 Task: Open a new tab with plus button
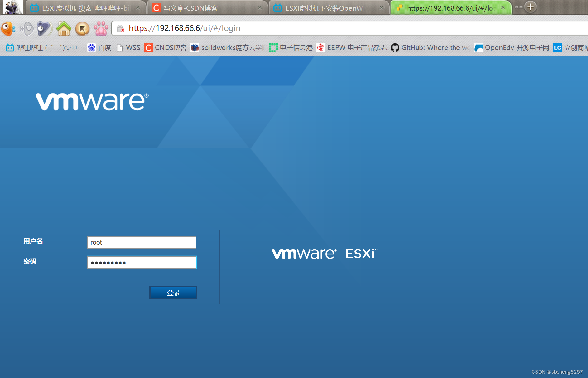point(531,7)
